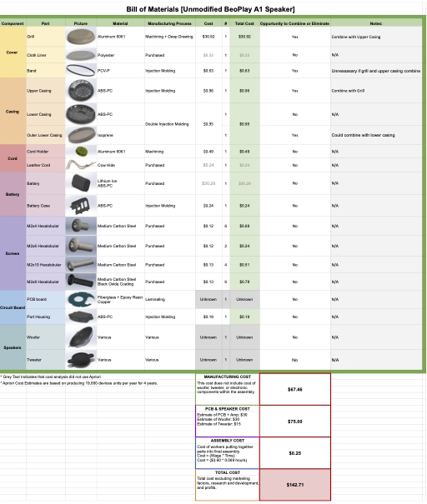Click the Manufacturing Process column header
This screenshot has width=427, height=504.
169,23
